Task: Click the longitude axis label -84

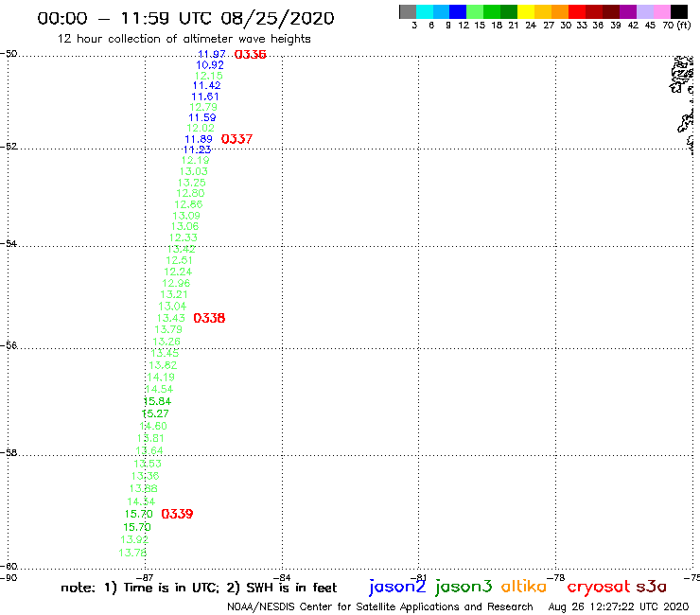Action: tap(282, 577)
